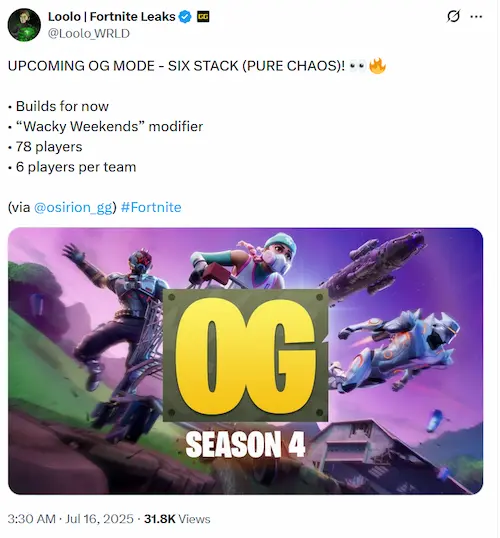The image size is (500, 538).
Task: Click the 78 players bullet line
Action: click(45, 147)
